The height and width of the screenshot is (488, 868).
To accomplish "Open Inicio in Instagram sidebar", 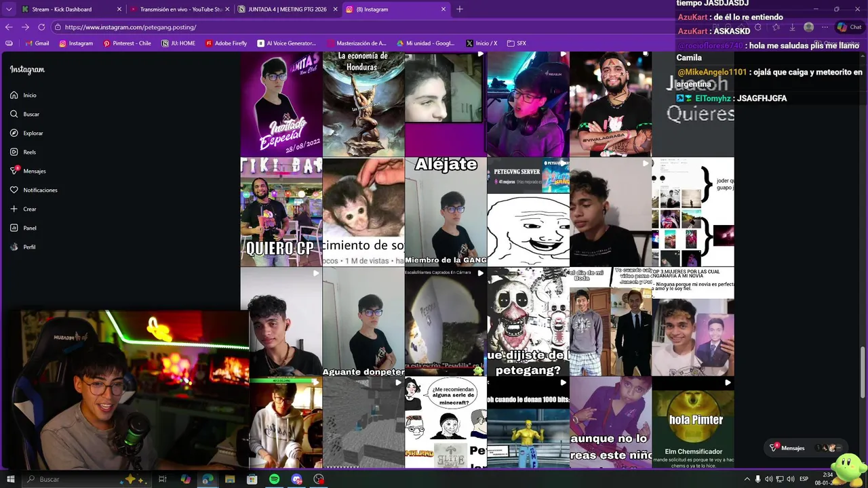I will click(23, 96).
